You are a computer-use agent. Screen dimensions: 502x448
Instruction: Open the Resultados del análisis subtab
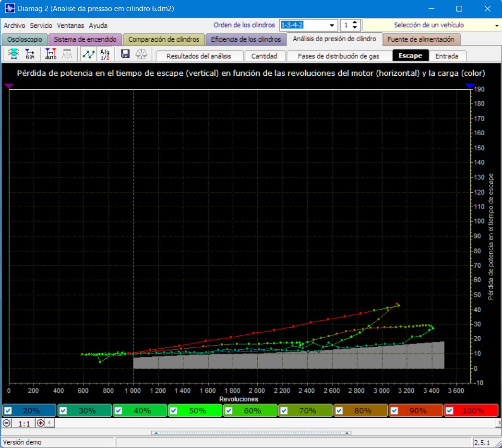pyautogui.click(x=199, y=56)
